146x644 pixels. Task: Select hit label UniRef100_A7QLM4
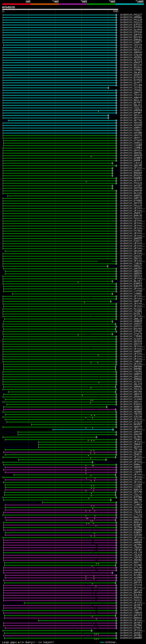tap(131, 55)
